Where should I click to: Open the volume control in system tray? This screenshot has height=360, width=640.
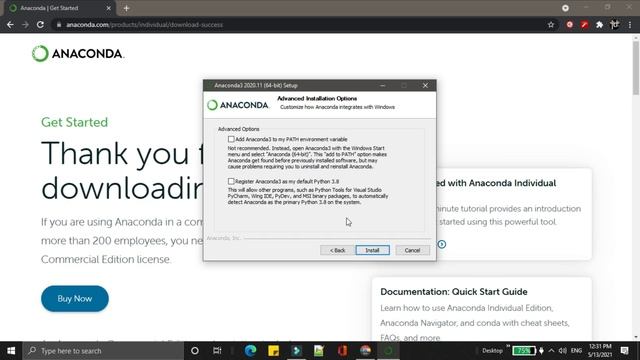click(x=563, y=351)
